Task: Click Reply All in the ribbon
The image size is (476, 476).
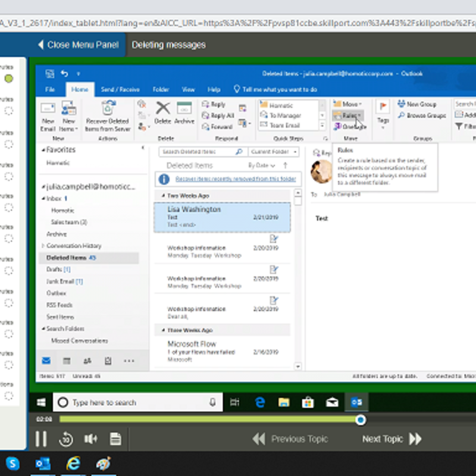Action: (x=218, y=115)
